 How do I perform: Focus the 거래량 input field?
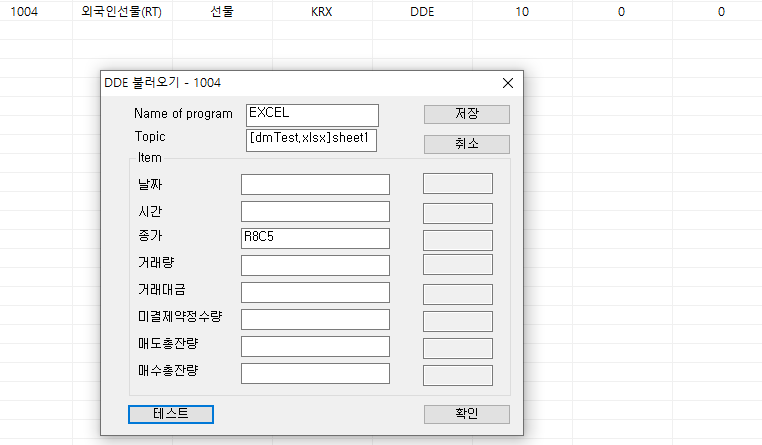click(315, 265)
